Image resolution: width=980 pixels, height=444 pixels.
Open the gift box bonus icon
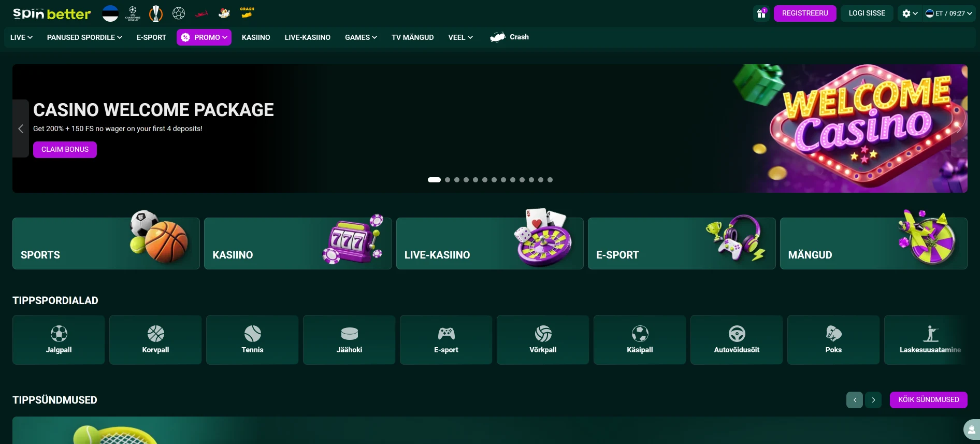coord(761,13)
